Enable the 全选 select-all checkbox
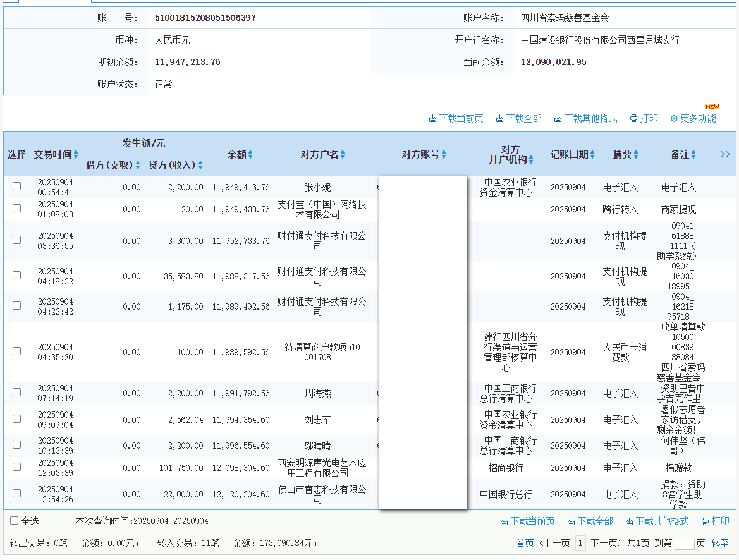This screenshot has width=739, height=560. tap(14, 521)
